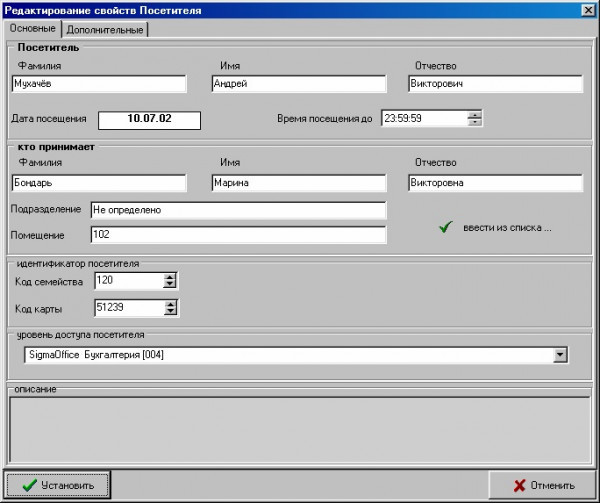Click the visitor Фамилия field with Мухачёв

pos(99,84)
